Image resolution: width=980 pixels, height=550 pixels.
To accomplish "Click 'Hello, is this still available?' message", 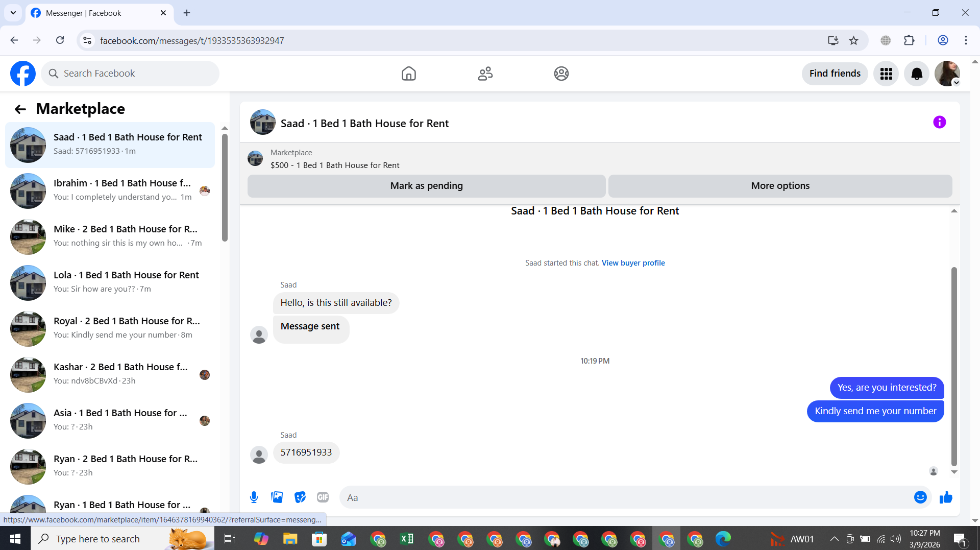I will (336, 303).
